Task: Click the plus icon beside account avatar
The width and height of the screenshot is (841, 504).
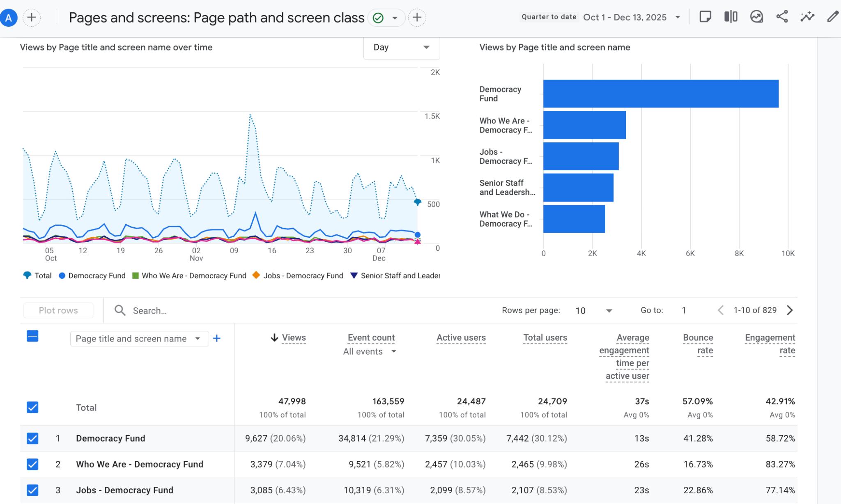Action: pyautogui.click(x=32, y=18)
